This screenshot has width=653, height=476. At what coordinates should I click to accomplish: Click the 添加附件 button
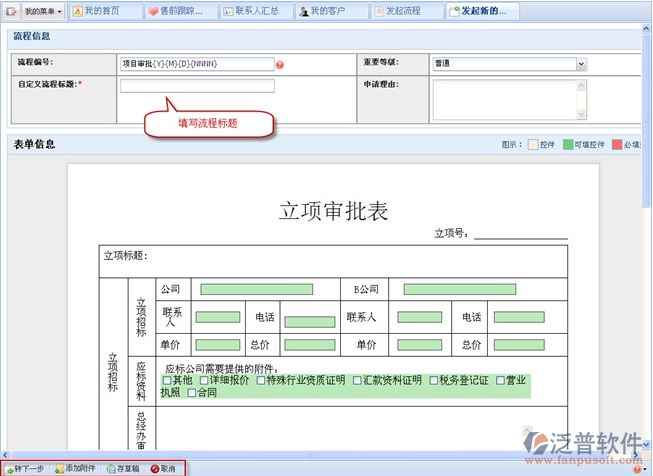(x=75, y=469)
